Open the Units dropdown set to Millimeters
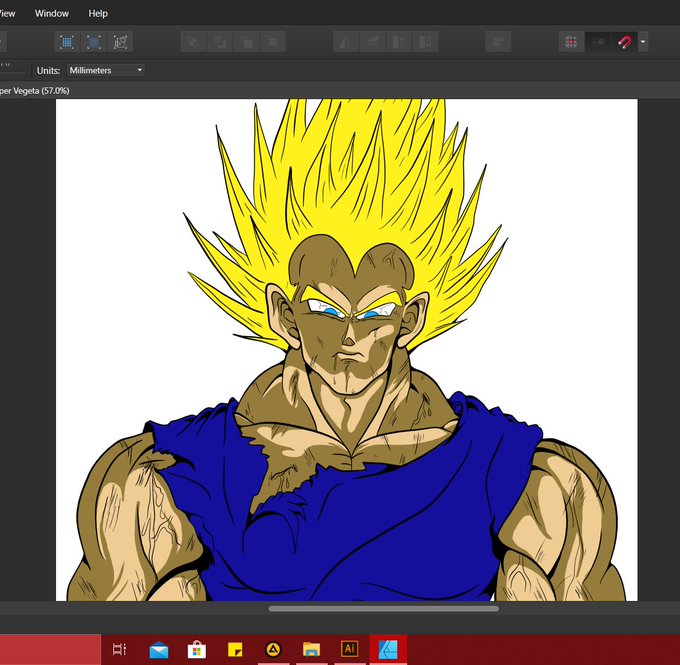 (x=106, y=70)
